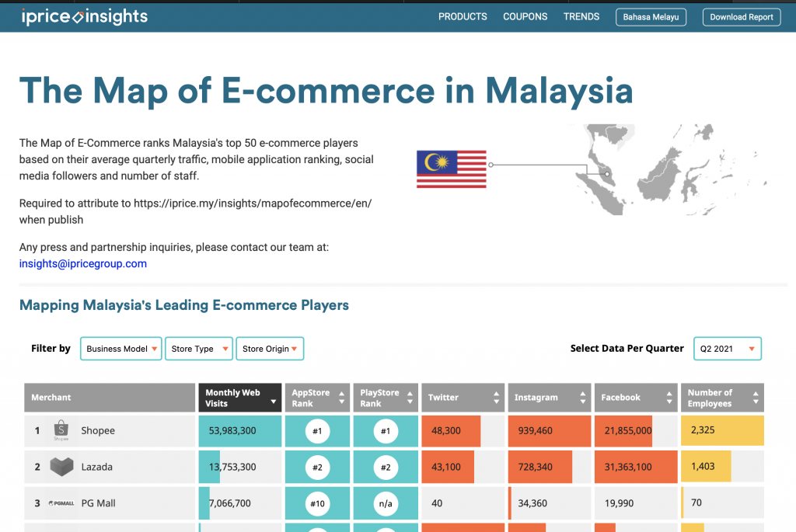Open the Business Model filter dropdown
This screenshot has width=796, height=532.
tap(120, 349)
